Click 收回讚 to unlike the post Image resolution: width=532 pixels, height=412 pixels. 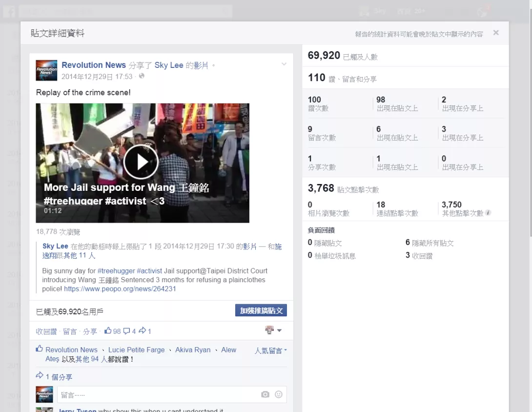46,331
